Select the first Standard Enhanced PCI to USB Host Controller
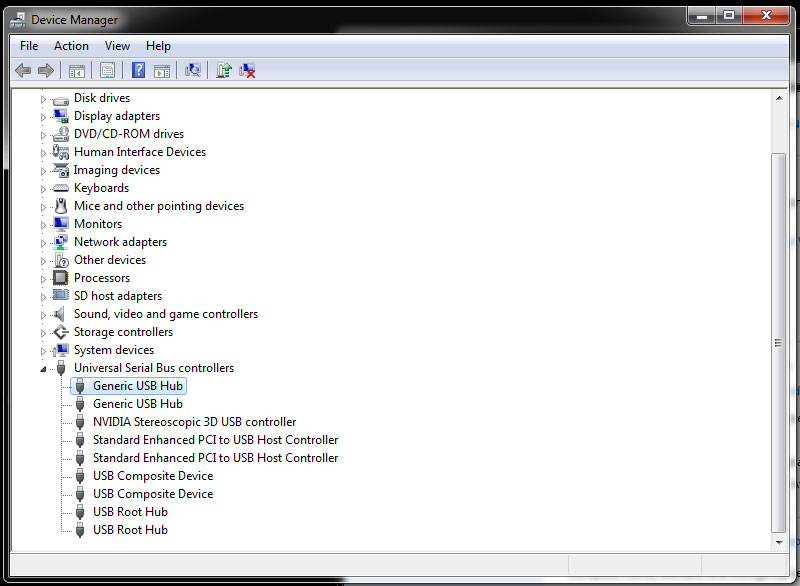The width and height of the screenshot is (800, 586). (215, 440)
